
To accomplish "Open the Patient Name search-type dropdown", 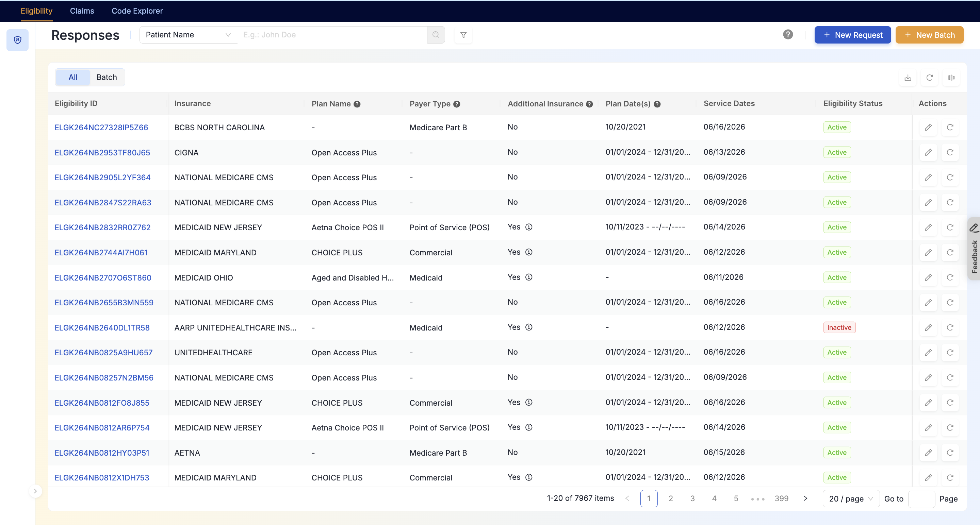I will click(x=188, y=35).
